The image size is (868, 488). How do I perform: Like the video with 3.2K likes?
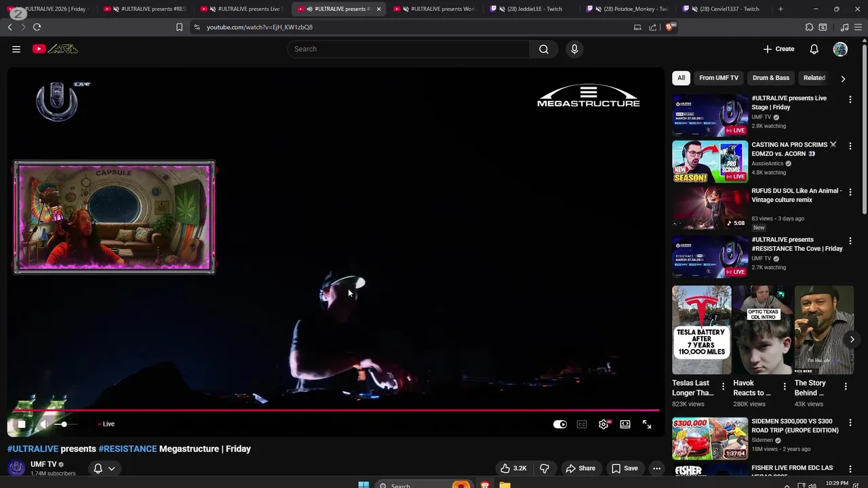[x=513, y=468]
